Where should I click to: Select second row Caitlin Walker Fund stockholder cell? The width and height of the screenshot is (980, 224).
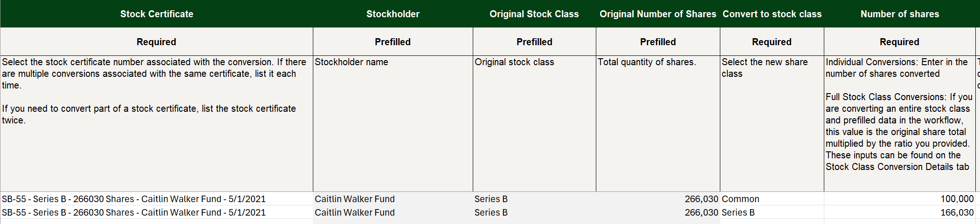pyautogui.click(x=393, y=212)
